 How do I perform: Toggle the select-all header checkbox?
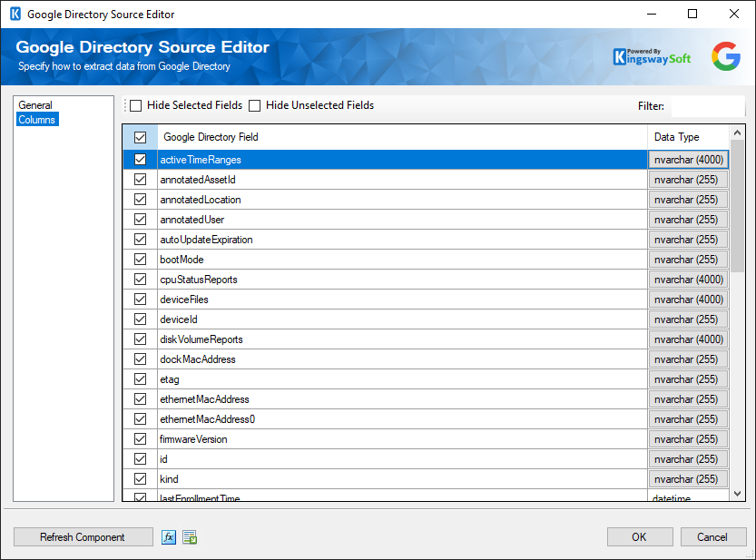pyautogui.click(x=141, y=137)
